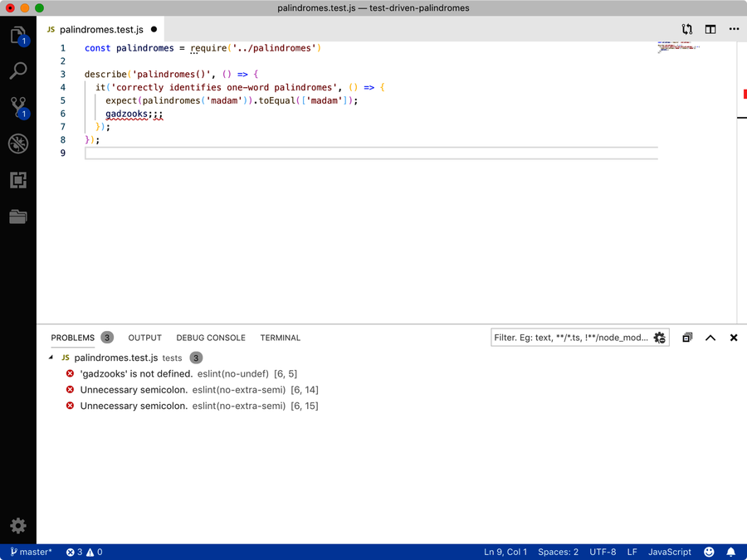Click the folder icon in the activity bar
Viewport: 747px width, 560px height.
pyautogui.click(x=18, y=217)
